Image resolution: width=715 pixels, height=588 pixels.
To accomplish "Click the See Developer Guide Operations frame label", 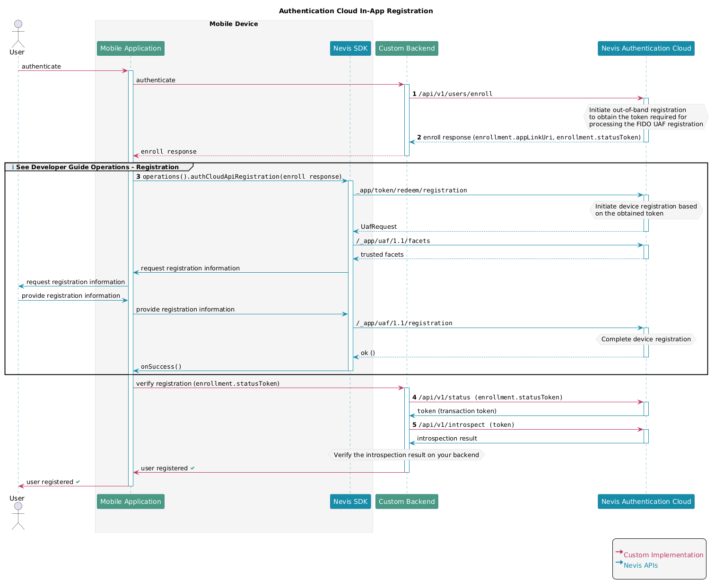I will point(97,167).
